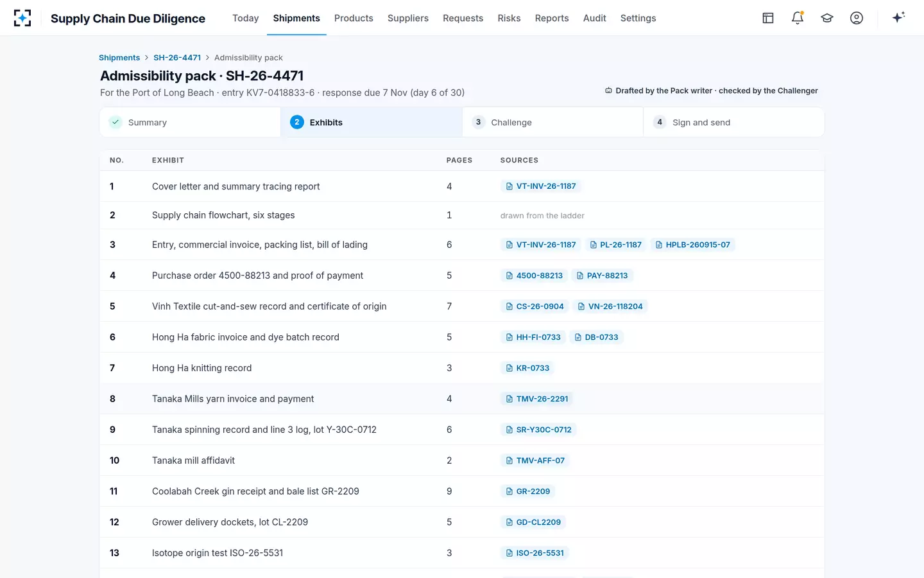Open source document GD-CL2209
The width and height of the screenshot is (924, 578).
pos(533,522)
